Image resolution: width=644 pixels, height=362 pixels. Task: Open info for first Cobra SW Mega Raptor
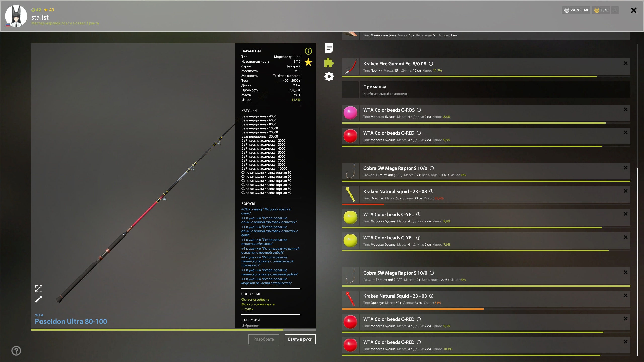(432, 168)
